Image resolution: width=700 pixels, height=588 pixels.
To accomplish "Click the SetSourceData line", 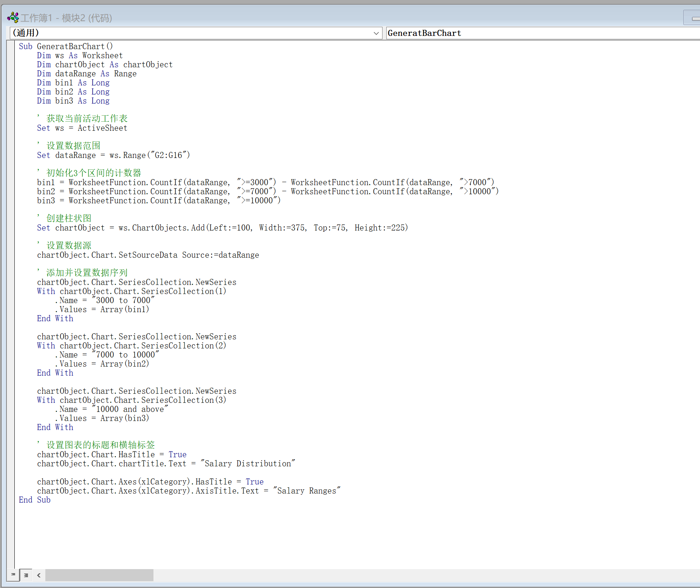I will [148, 255].
